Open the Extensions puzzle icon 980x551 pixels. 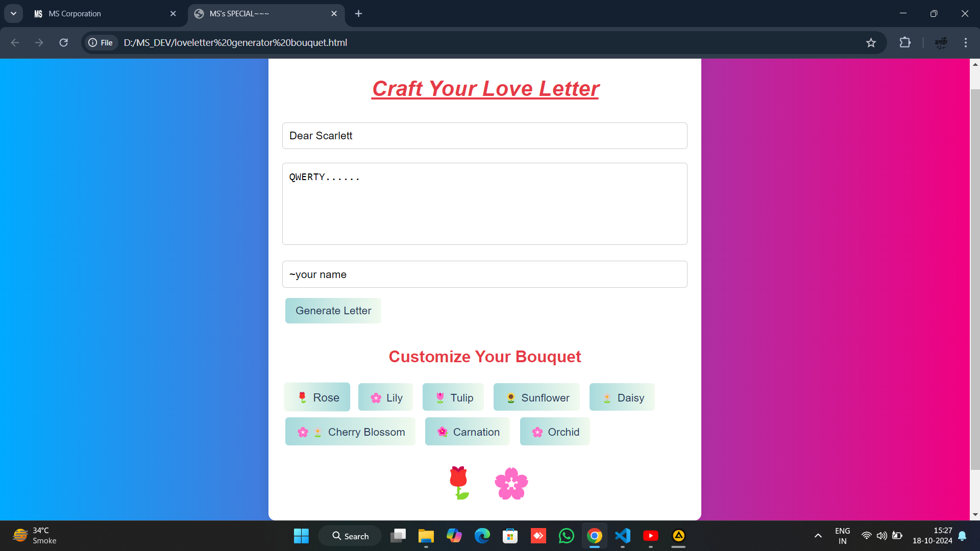coord(904,43)
